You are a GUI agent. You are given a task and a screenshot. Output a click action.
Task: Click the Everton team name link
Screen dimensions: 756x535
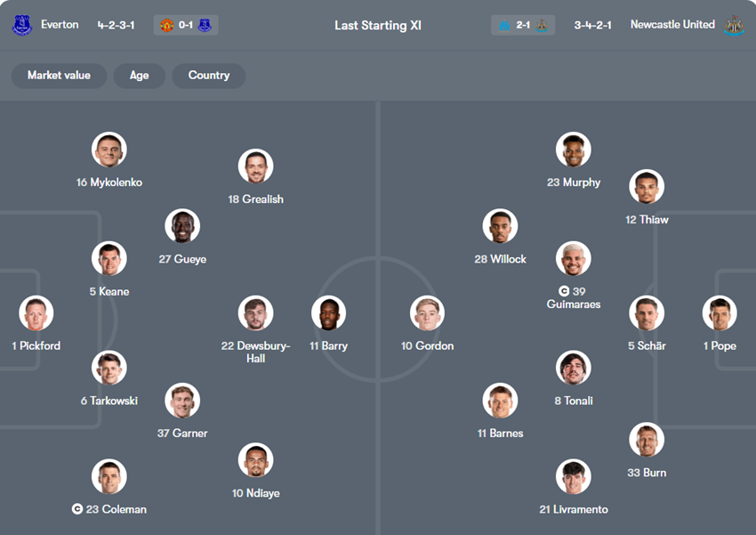60,25
